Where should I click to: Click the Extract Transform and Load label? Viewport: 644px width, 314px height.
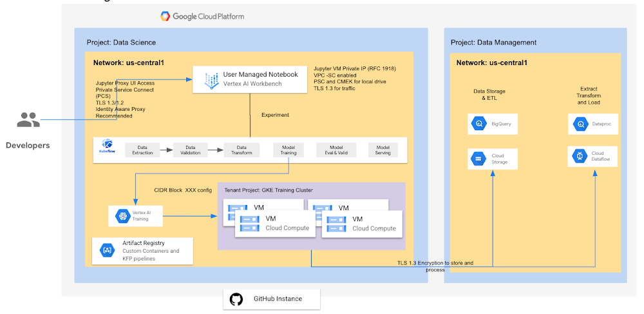coord(588,95)
